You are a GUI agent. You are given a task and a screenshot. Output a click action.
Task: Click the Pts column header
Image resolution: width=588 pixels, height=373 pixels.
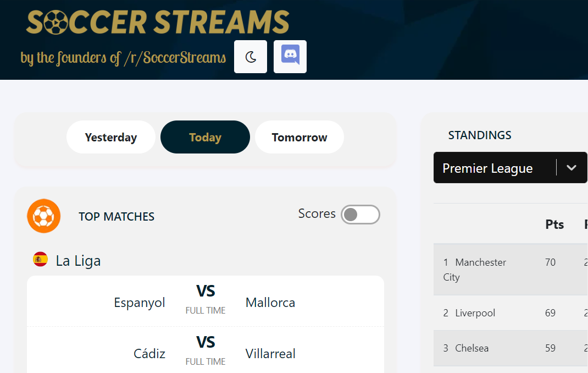click(554, 224)
